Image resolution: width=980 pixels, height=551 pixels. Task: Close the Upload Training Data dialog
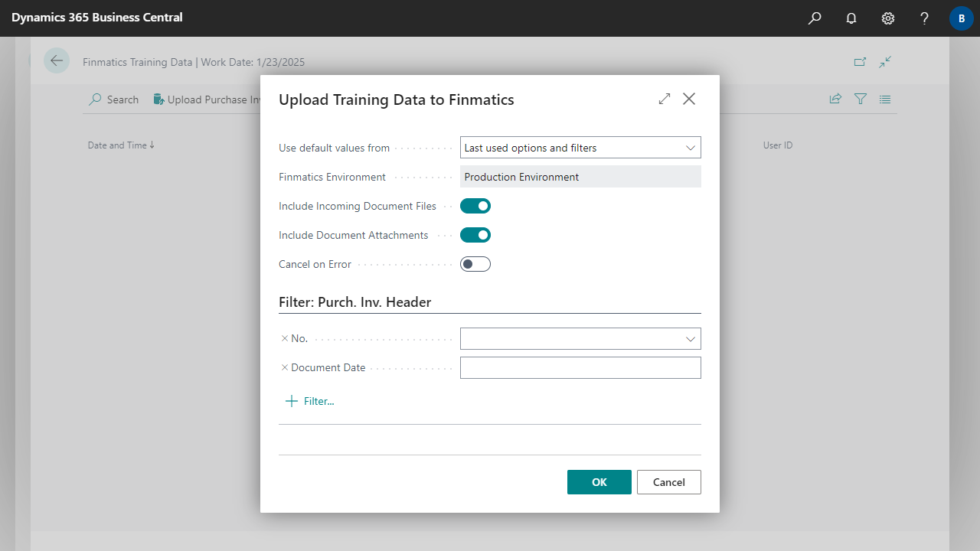click(689, 99)
